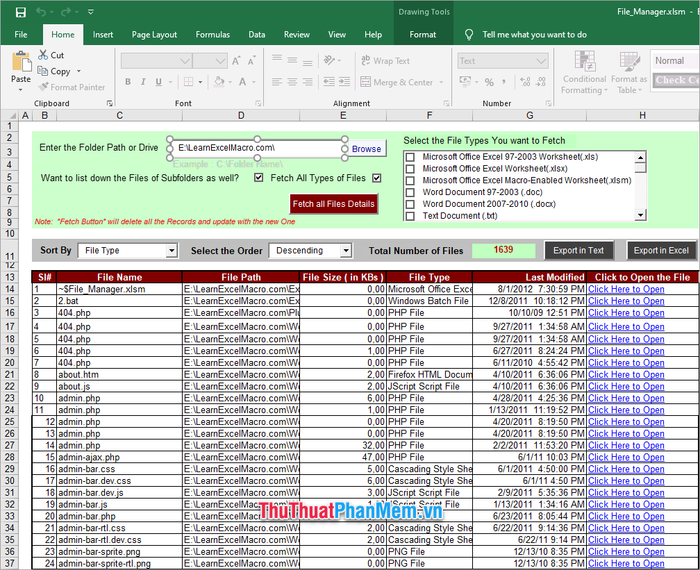
Task: Open the Sort By File Type dropdown
Action: (171, 251)
